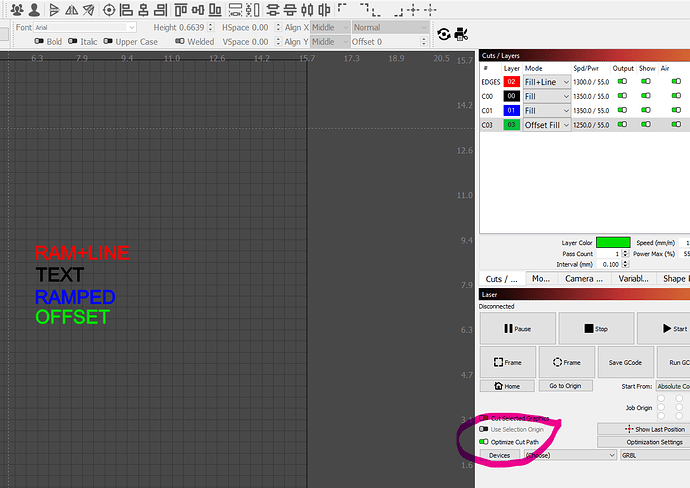
Task: Open the device (Choose) dropdown
Action: 570,455
